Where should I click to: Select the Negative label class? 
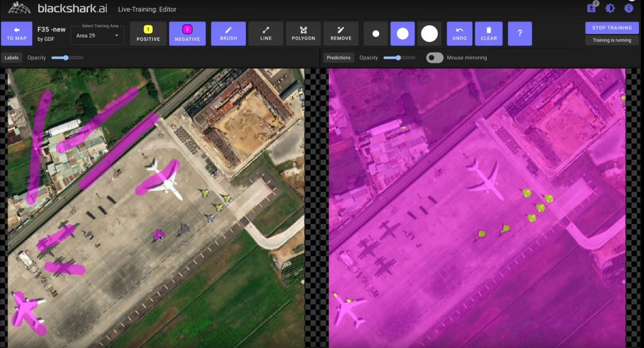pyautogui.click(x=187, y=34)
